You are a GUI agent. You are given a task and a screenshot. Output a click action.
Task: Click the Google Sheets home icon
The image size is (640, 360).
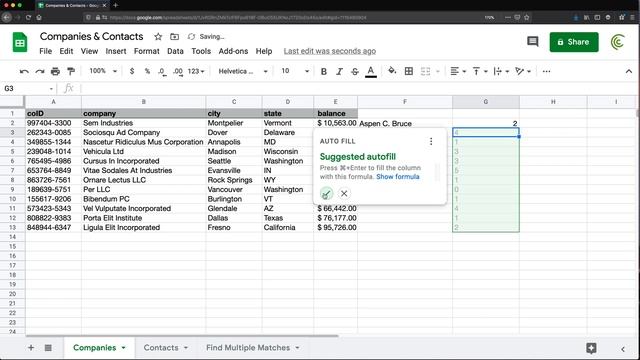[x=20, y=42]
